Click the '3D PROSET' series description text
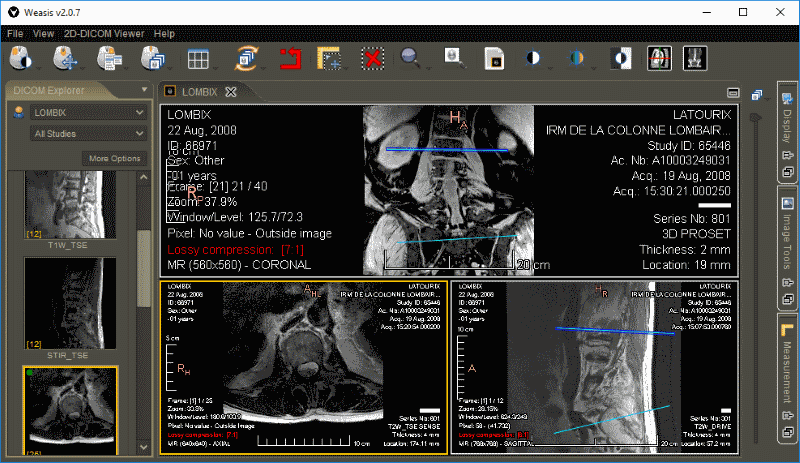 coord(696,234)
